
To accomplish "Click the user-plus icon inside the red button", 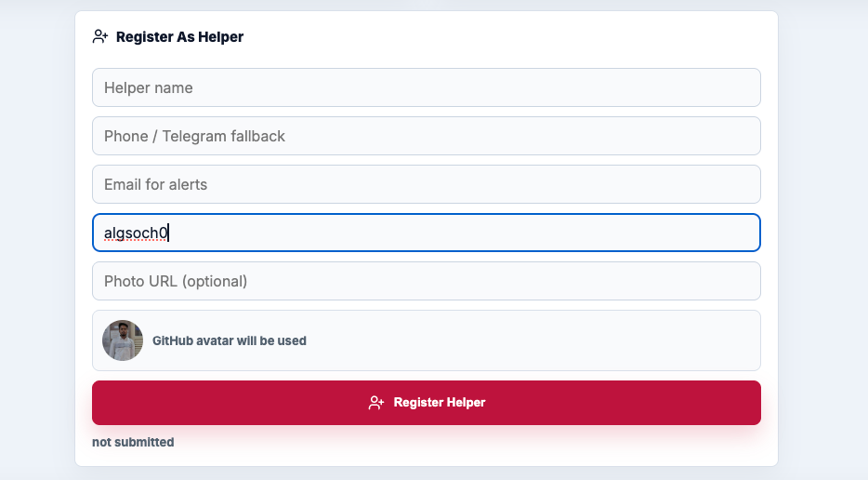I will 375,403.
